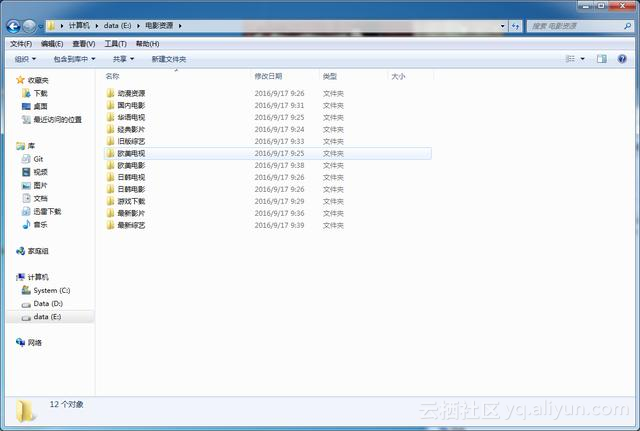Viewport: 640px width, 431px height.
Task: Click date 2016/9/17 9:38 of 欧美电影
Action: click(x=280, y=165)
